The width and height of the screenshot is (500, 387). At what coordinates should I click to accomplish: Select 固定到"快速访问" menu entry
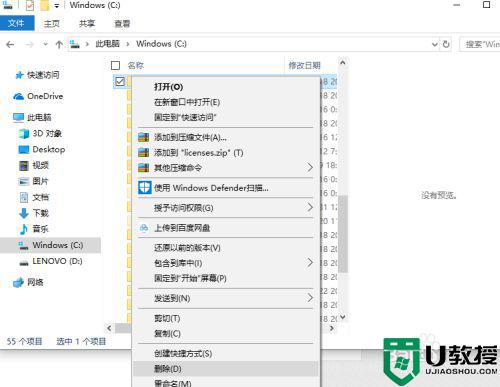pos(225,117)
